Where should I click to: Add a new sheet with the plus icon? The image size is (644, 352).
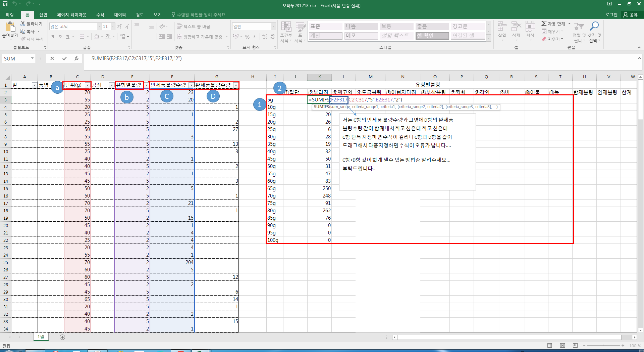pyautogui.click(x=62, y=337)
